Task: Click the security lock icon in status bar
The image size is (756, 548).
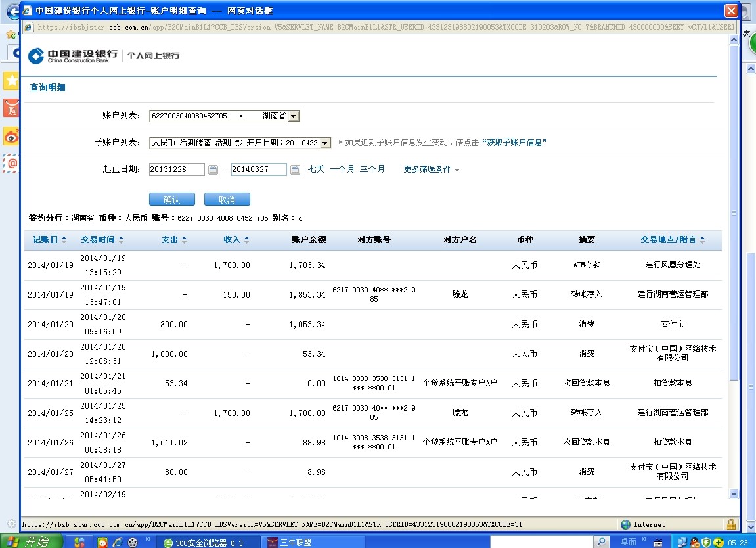Action: (x=731, y=524)
